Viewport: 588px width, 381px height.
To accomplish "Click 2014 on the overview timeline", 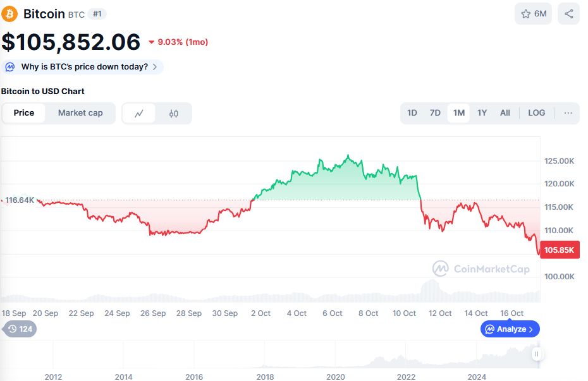I will pos(123,377).
